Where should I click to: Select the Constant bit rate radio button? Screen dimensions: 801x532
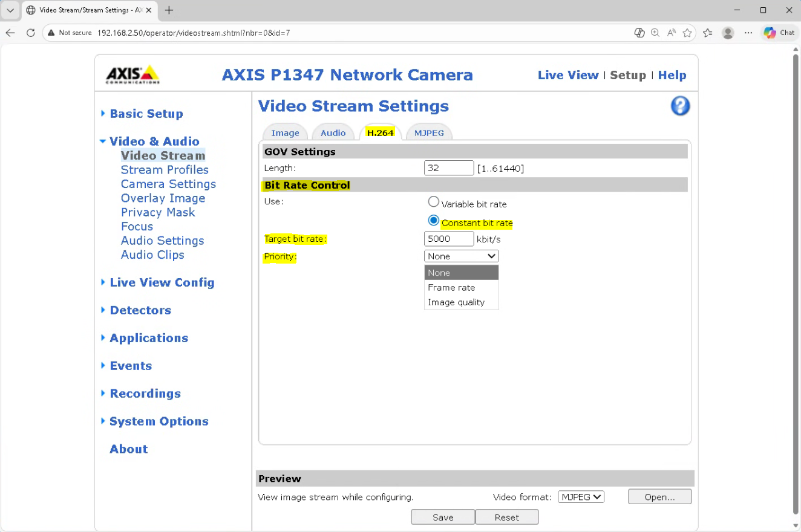tap(433, 221)
